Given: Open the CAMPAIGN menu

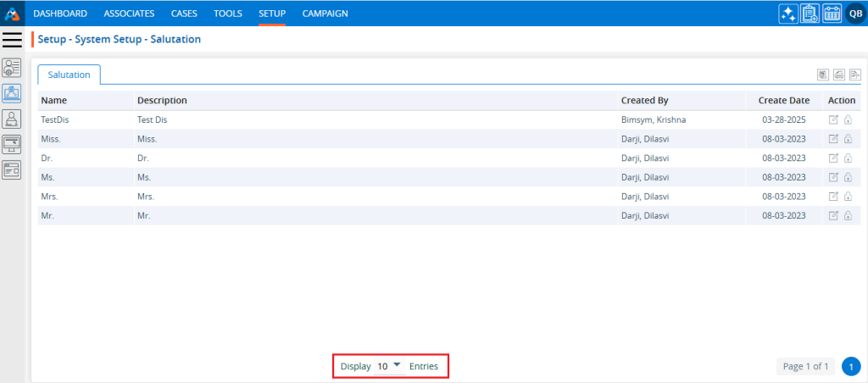Looking at the screenshot, I should [325, 14].
